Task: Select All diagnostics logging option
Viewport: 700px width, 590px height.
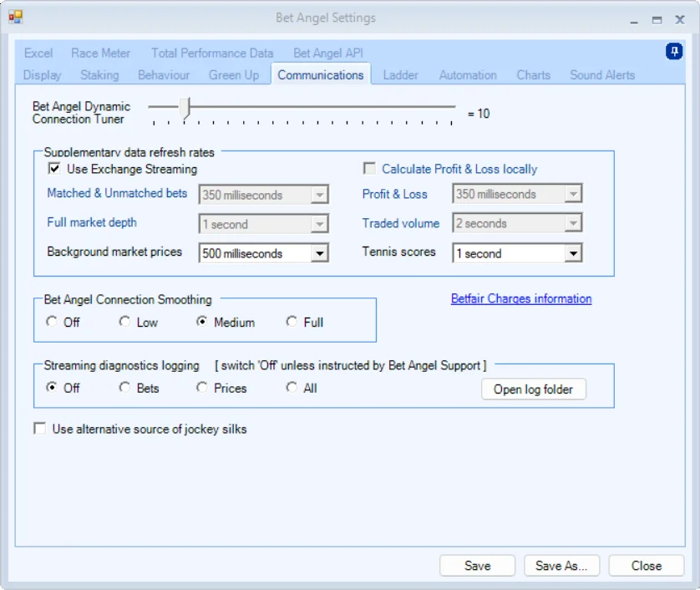Action: [292, 387]
